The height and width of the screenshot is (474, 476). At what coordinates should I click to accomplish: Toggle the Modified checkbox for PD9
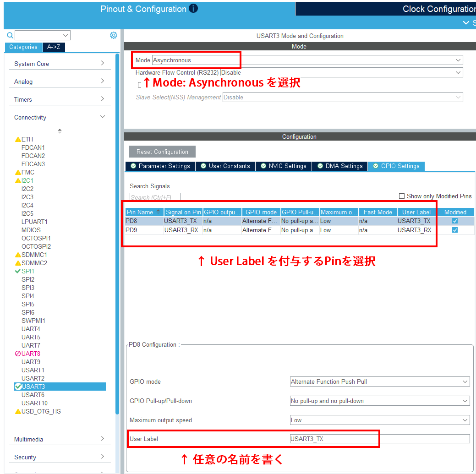(455, 230)
